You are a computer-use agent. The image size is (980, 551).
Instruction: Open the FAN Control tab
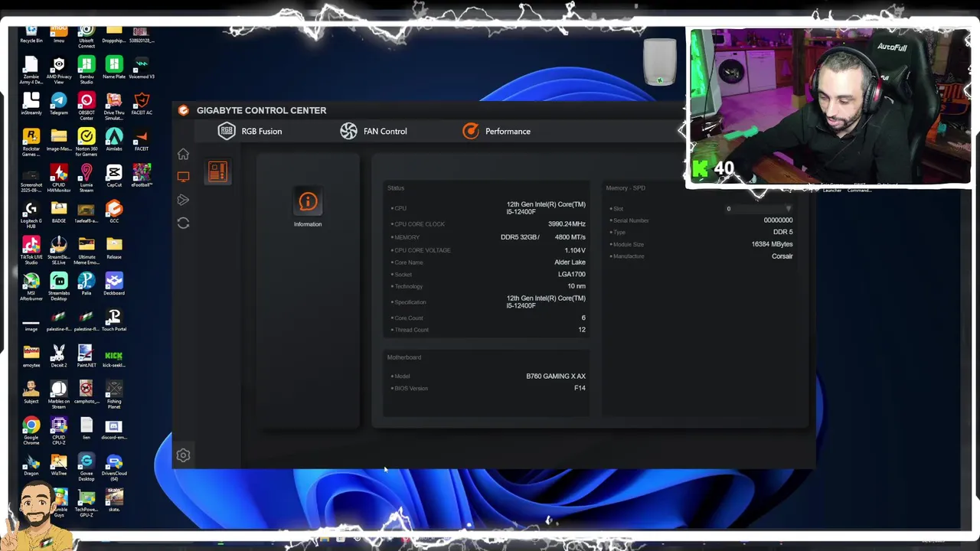[374, 131]
